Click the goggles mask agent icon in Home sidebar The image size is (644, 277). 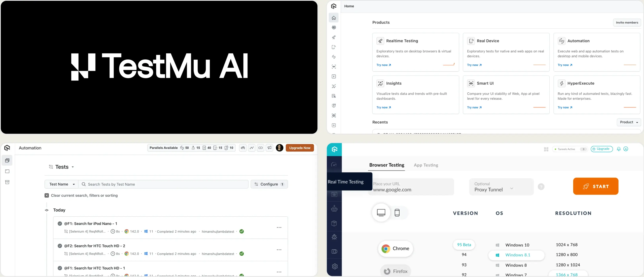[334, 27]
